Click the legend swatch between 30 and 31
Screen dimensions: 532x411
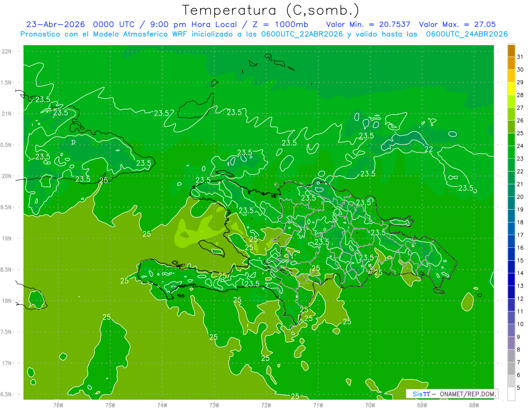(x=511, y=63)
